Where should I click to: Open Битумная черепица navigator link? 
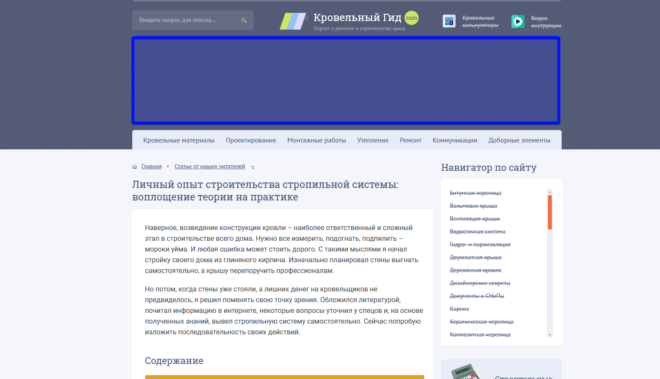point(475,193)
